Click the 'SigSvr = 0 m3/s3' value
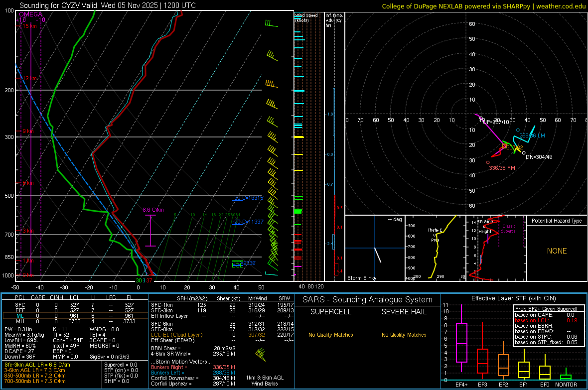This screenshot has height=390, width=588. [x=110, y=357]
